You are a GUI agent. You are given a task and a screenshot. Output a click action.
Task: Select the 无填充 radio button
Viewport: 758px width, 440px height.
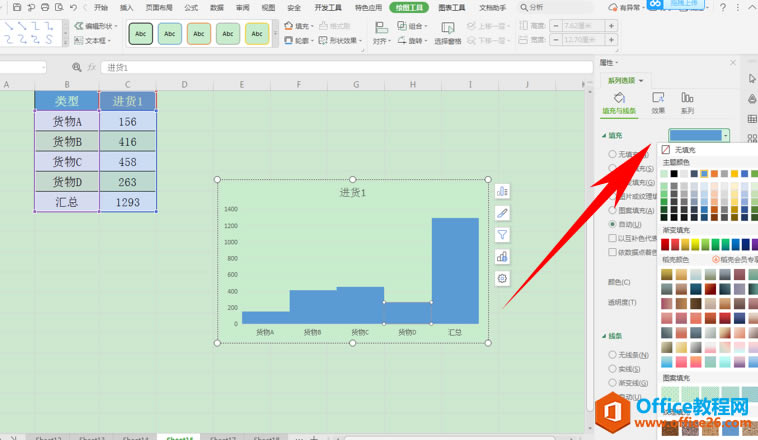[x=612, y=154]
